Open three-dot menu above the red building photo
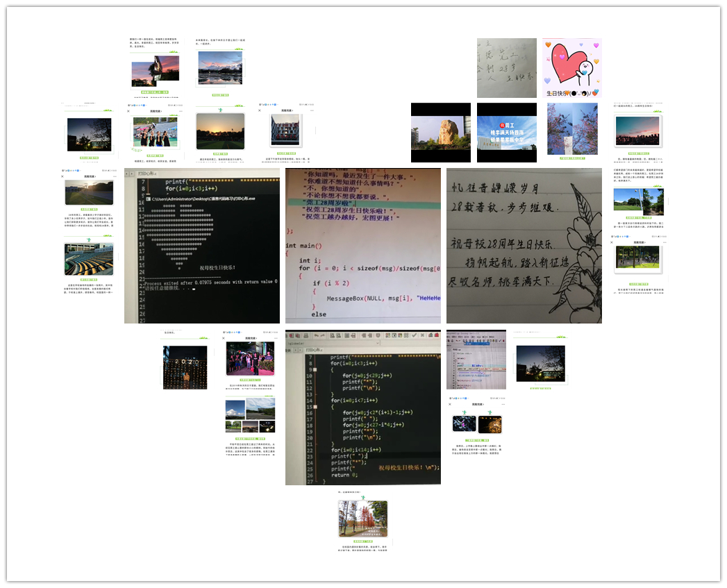The image size is (727, 588). 312,111
